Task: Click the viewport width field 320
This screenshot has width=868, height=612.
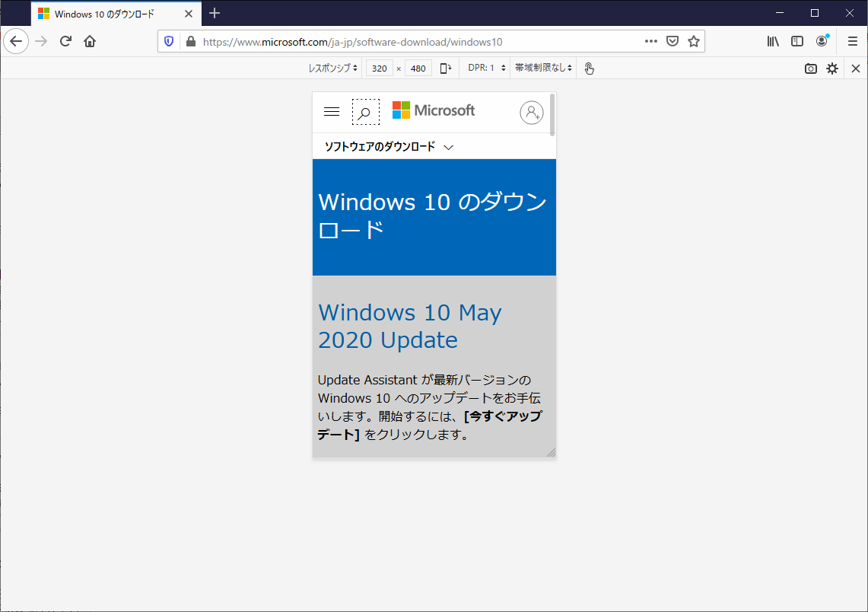Action: [379, 68]
